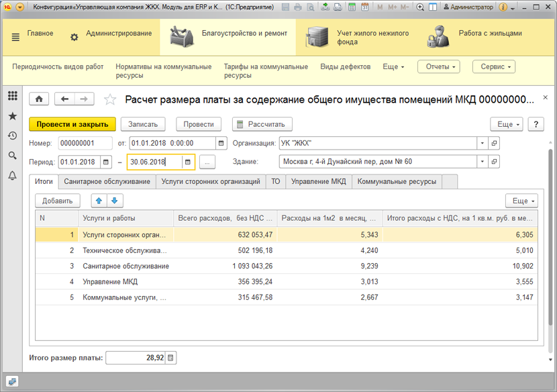557x392 pixels.
Task: Click the M memory button in title bar
Action: 380,7
